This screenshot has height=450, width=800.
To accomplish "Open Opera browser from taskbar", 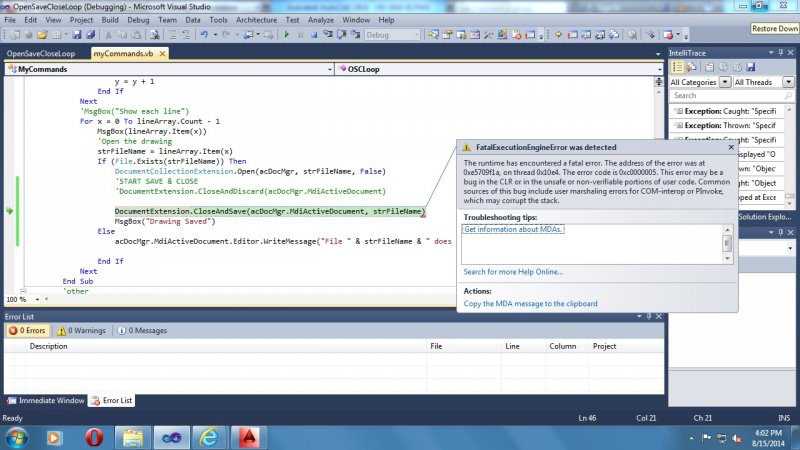I will pos(94,438).
